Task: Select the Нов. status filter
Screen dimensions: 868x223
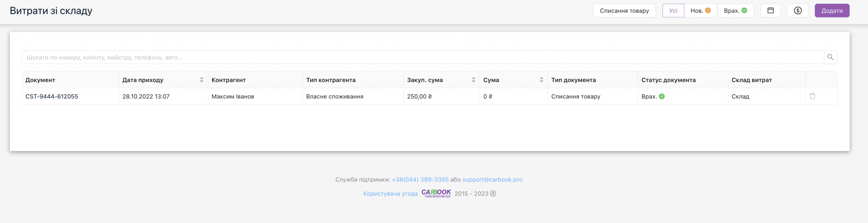Action: (x=700, y=11)
